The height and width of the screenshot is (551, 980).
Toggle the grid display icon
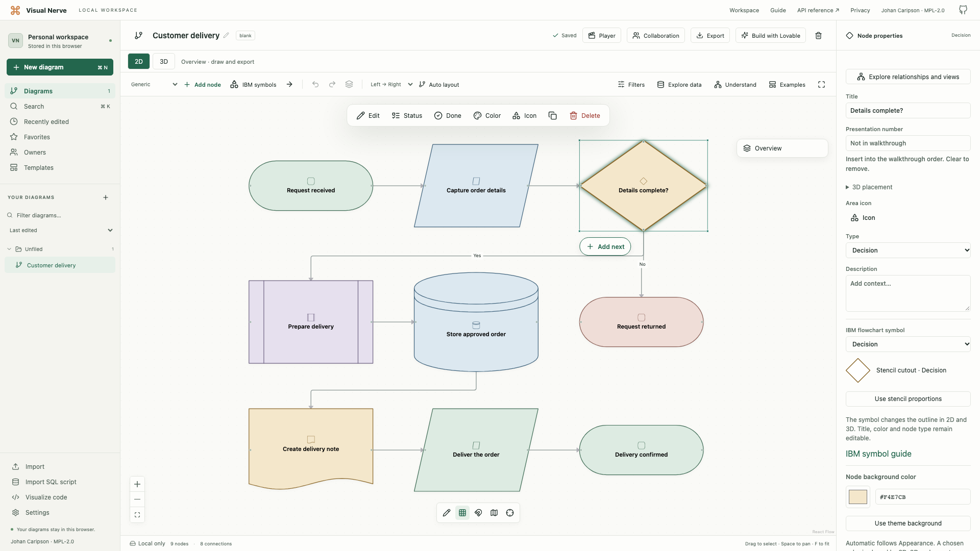[462, 513]
